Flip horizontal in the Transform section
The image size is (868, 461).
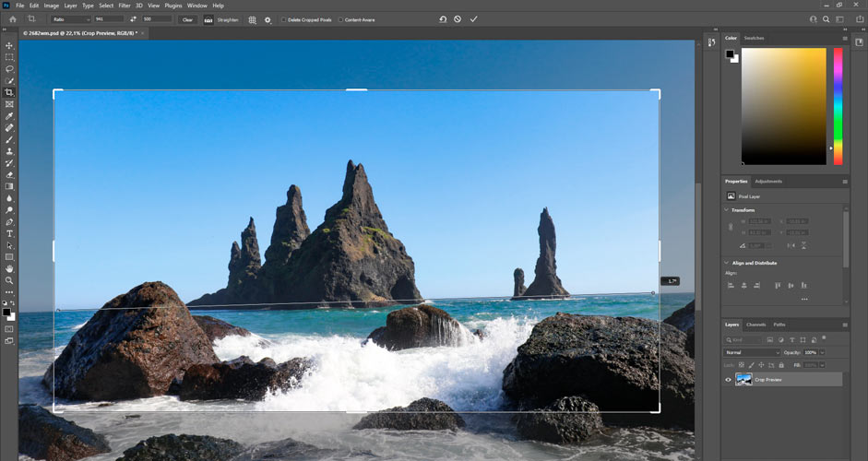791,246
